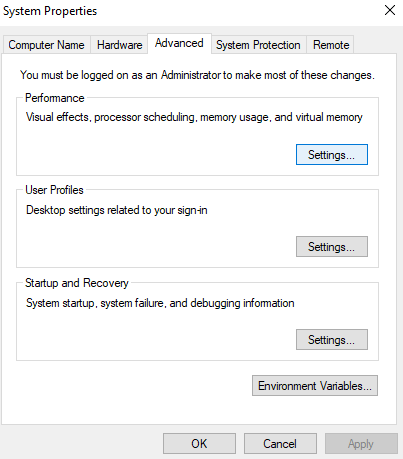Open User Profiles Settings
The height and width of the screenshot is (459, 403).
[332, 247]
